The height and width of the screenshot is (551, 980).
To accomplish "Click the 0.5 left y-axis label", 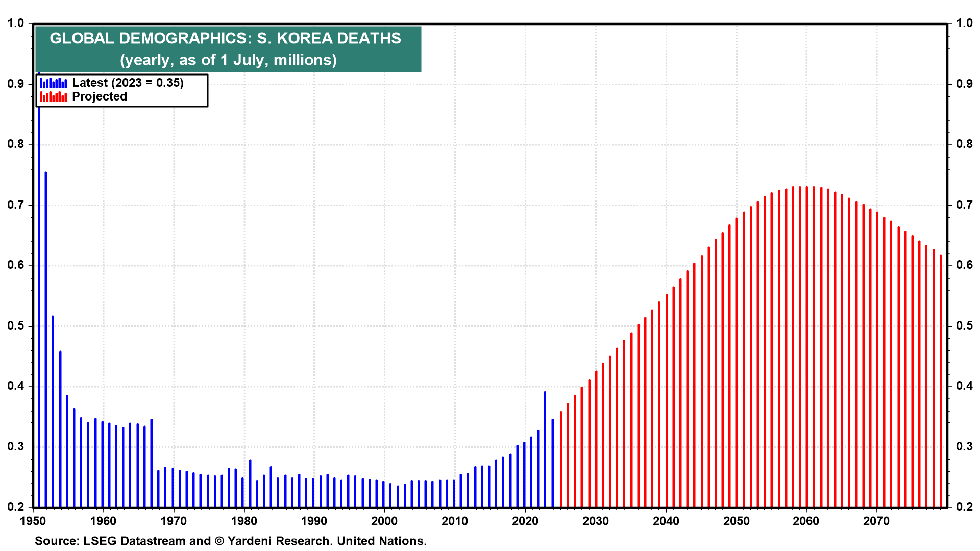I will (16, 325).
